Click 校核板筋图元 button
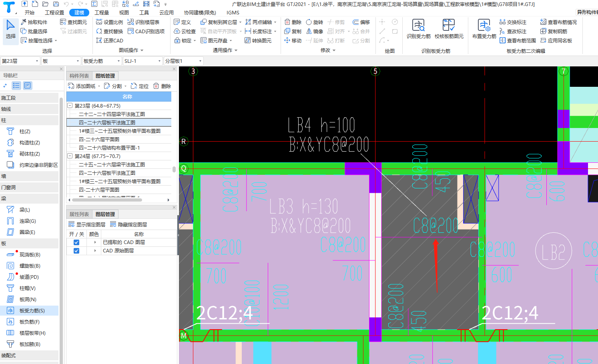598x364 pixels. 449,29
